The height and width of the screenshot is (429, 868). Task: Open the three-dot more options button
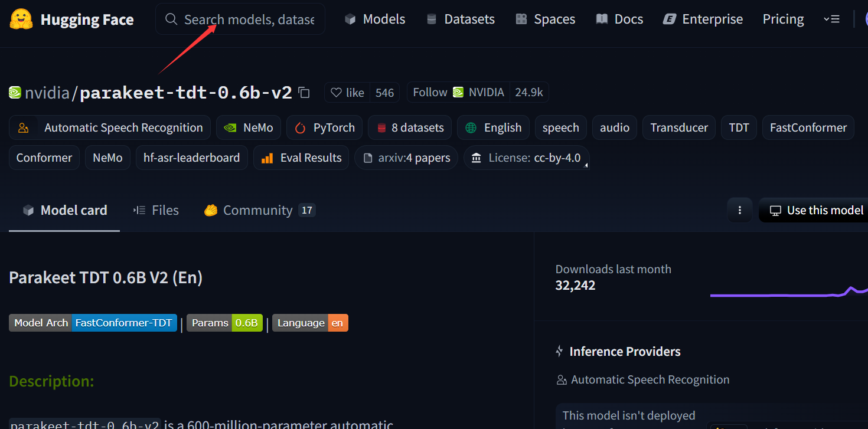[x=740, y=210]
